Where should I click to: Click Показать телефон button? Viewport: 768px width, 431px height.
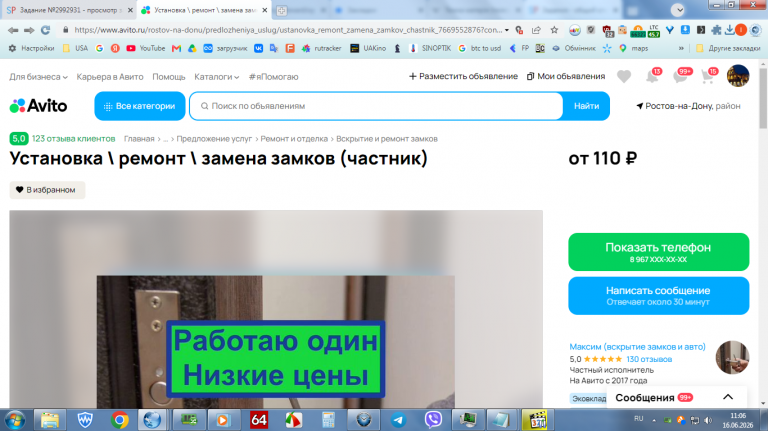[x=659, y=252]
